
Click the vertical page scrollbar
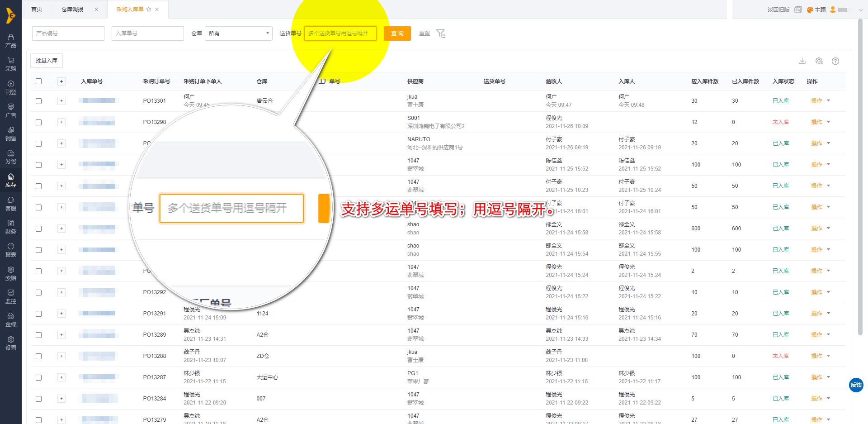coord(860,176)
